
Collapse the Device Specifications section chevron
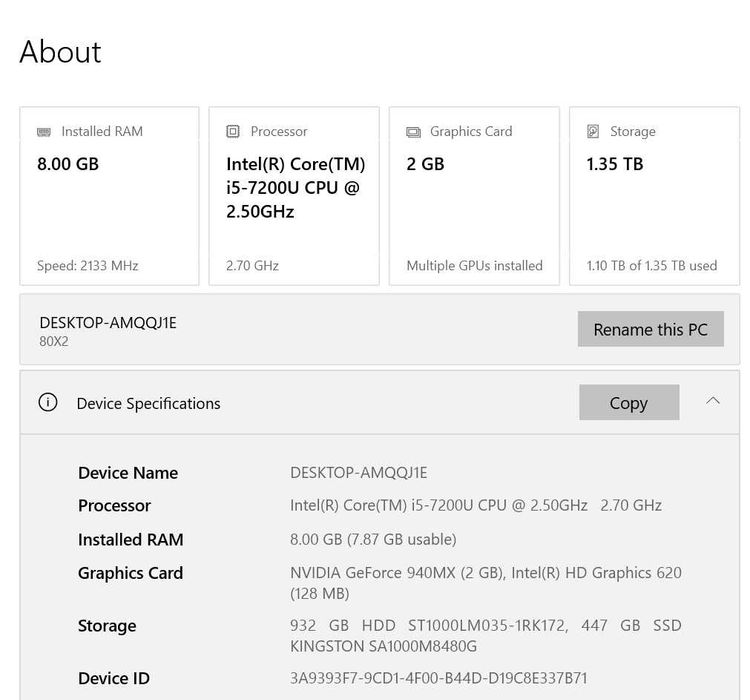(713, 401)
